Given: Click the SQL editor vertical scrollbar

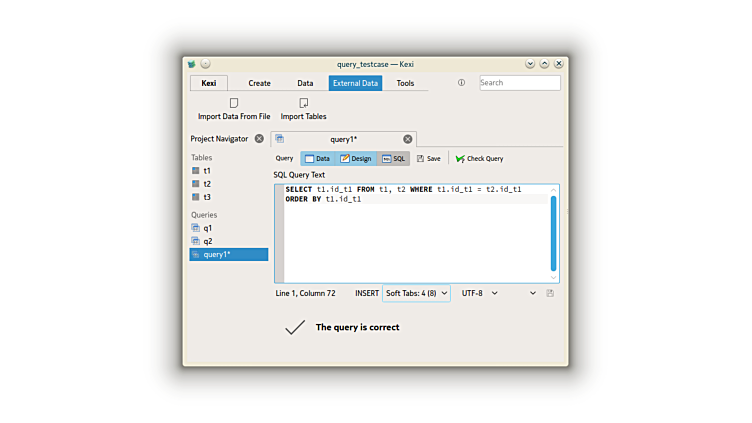Looking at the screenshot, I should (x=553, y=232).
